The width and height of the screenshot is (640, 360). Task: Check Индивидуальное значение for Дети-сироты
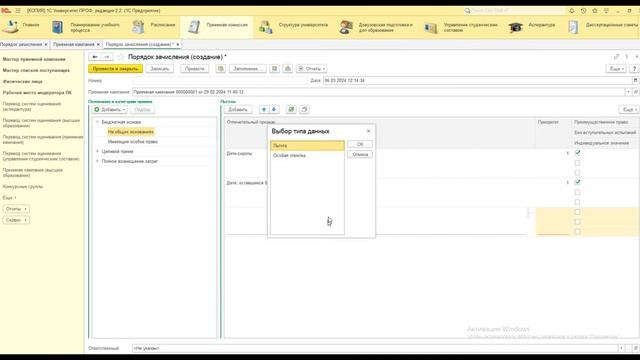pos(578,173)
